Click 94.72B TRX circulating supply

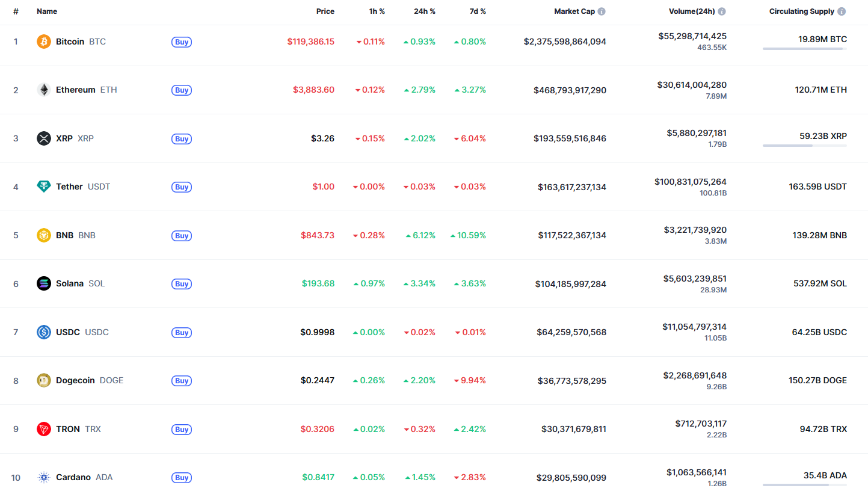coord(823,429)
